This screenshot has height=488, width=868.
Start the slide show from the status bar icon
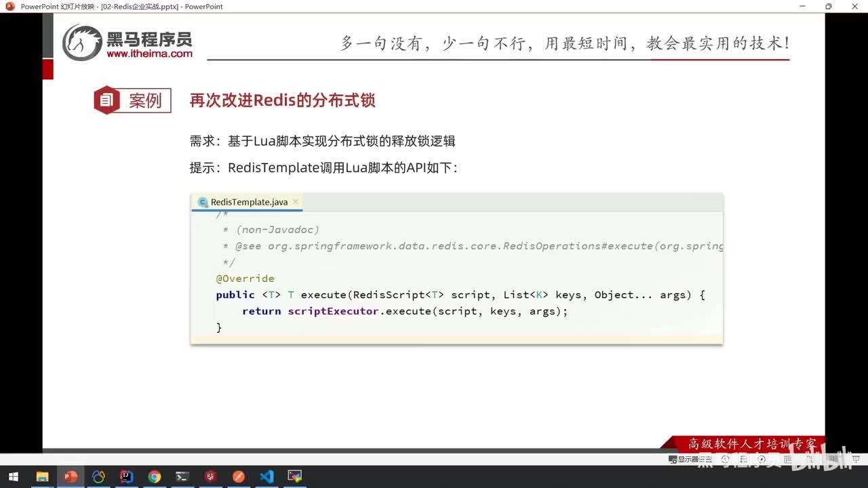click(856, 460)
